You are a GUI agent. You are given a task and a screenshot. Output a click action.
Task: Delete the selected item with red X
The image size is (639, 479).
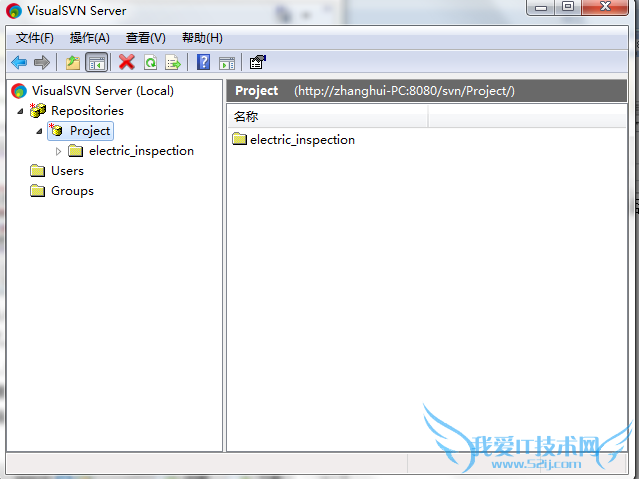coord(127,62)
